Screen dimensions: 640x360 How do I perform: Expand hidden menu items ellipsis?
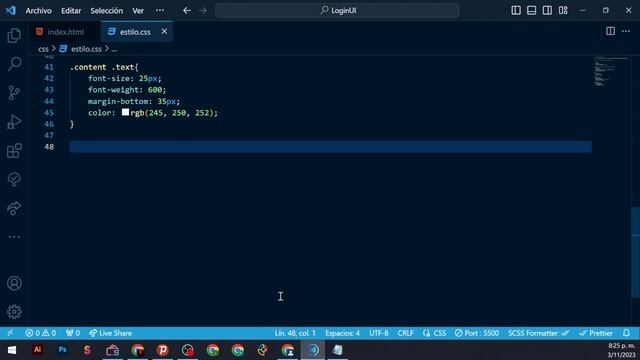160,11
